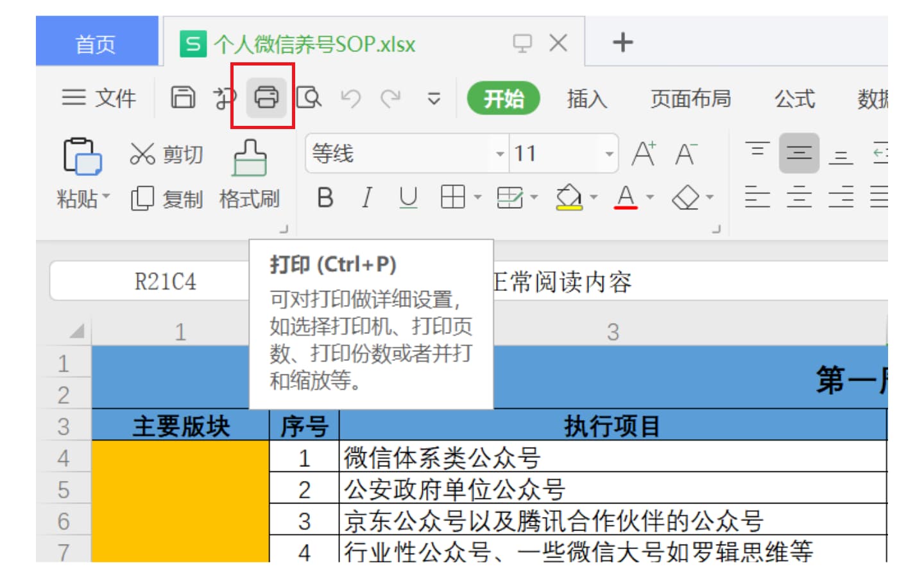Click the 执行项目 header cell
Viewport: 924px width, 578px height.
click(612, 426)
